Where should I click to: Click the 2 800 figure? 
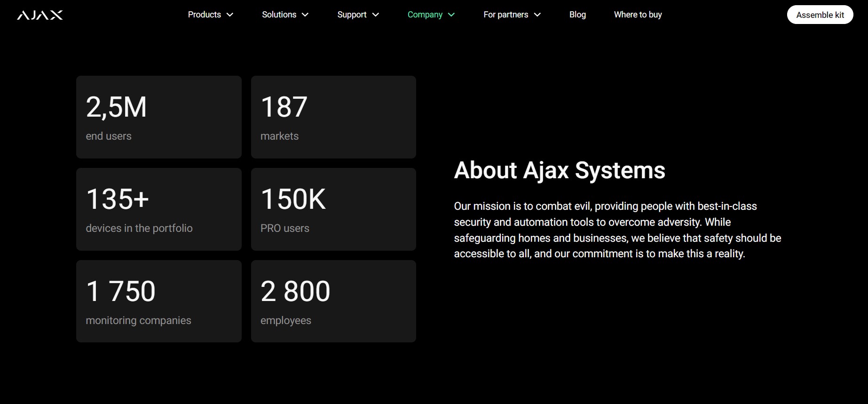coord(295,291)
